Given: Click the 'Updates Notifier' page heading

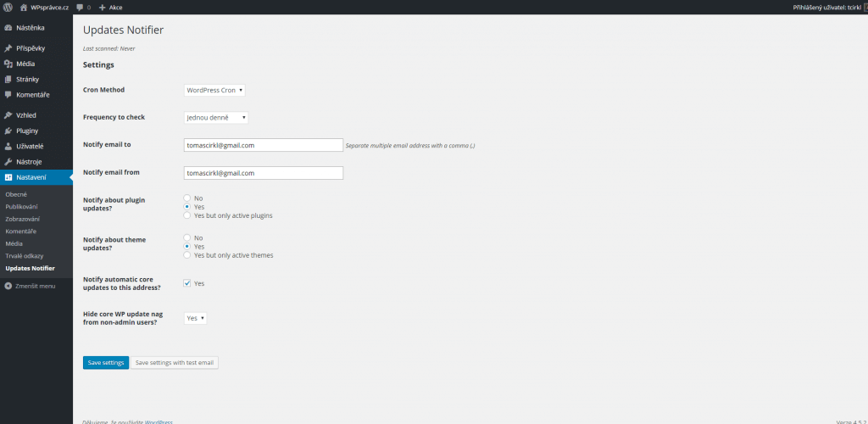Looking at the screenshot, I should [123, 30].
